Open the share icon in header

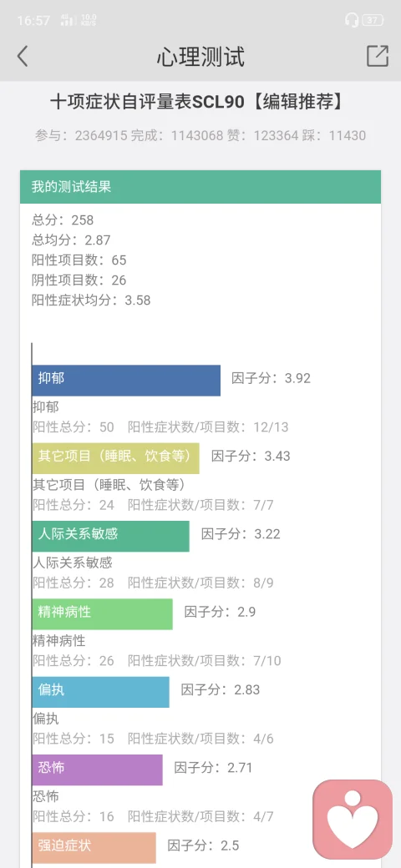click(377, 56)
